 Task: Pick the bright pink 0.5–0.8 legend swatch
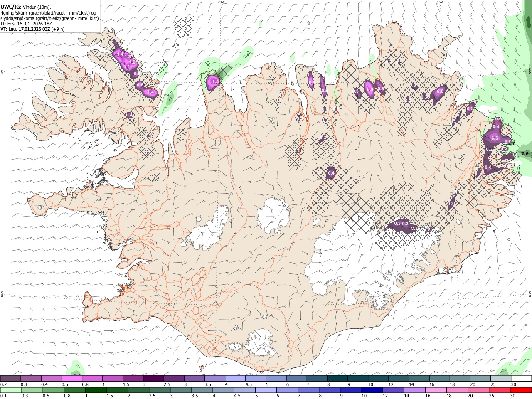(x=71, y=379)
